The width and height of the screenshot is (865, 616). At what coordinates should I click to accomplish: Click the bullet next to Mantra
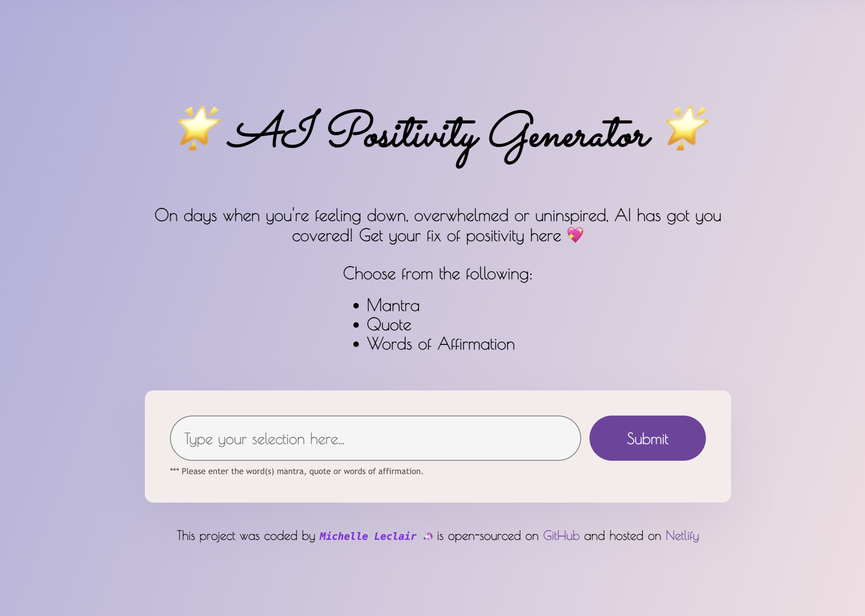point(356,306)
